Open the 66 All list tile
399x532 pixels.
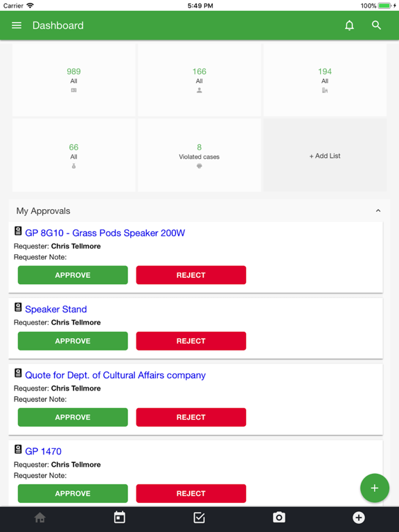[73, 155]
